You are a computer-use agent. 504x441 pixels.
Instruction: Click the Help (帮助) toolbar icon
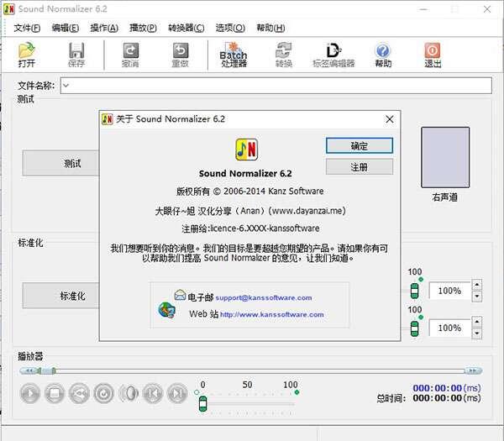point(383,55)
